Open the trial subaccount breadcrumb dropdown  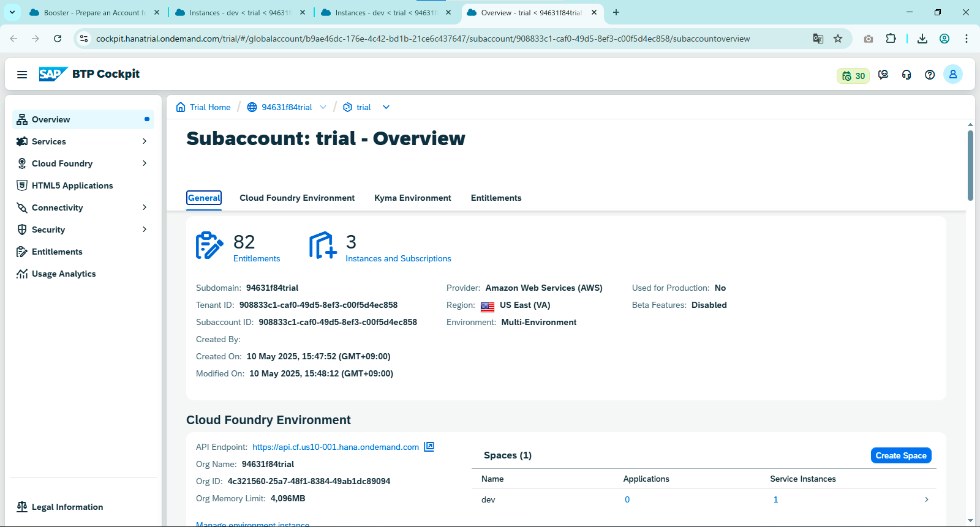(x=386, y=107)
